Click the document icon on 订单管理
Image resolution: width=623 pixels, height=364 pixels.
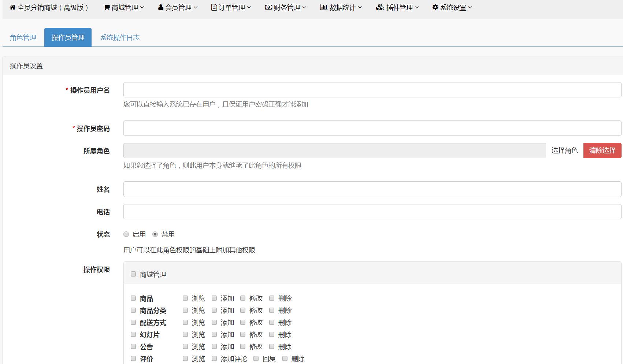click(214, 7)
